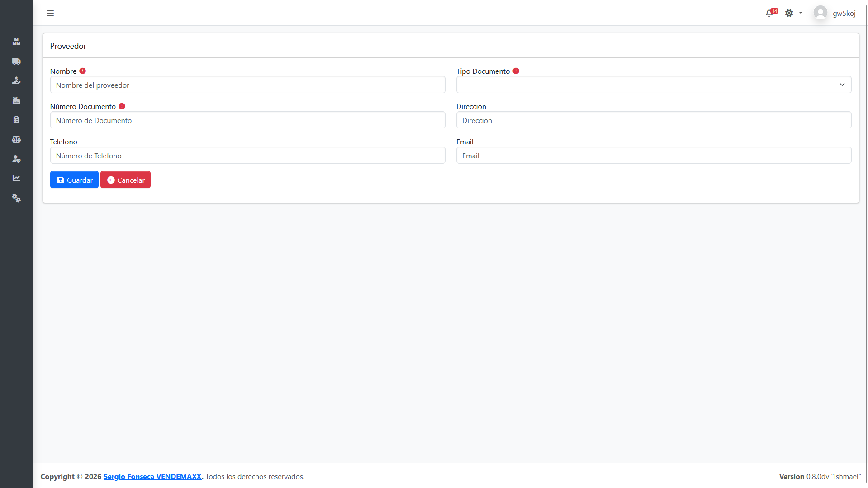Open the Sergio Fonseca VENDEMAXX link
The width and height of the screenshot is (868, 488).
152,476
